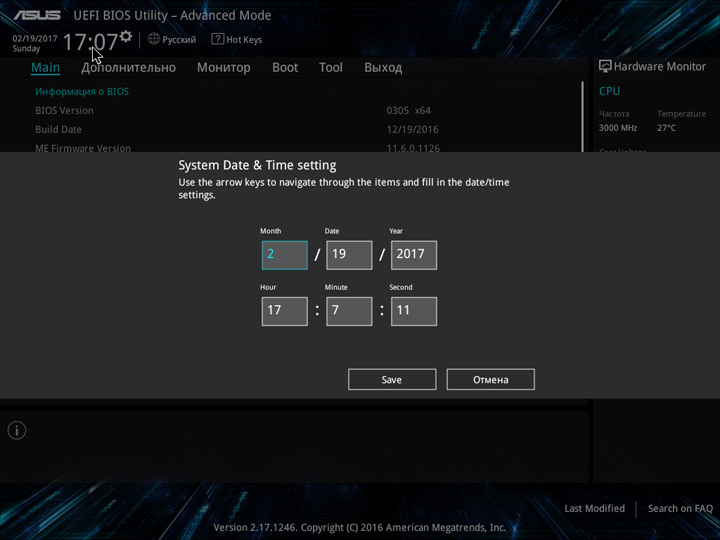Viewport: 720px width, 540px height.
Task: Click the globe language icon
Action: [x=154, y=39]
